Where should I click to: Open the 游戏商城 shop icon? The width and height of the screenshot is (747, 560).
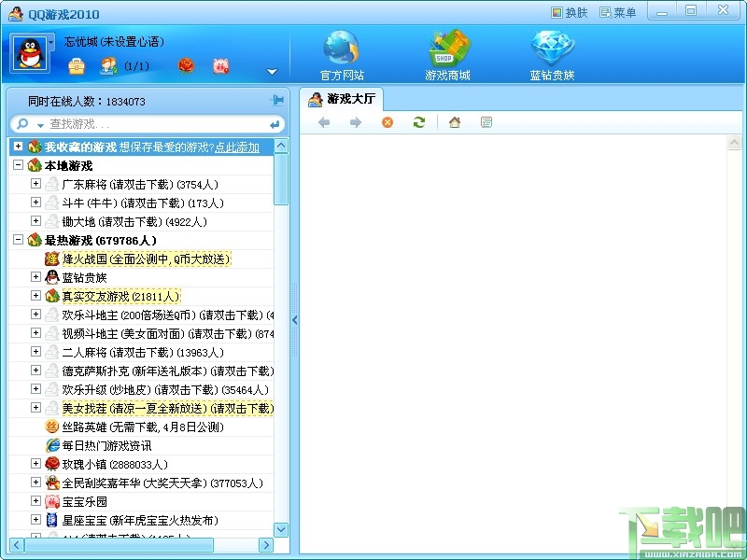click(x=447, y=49)
